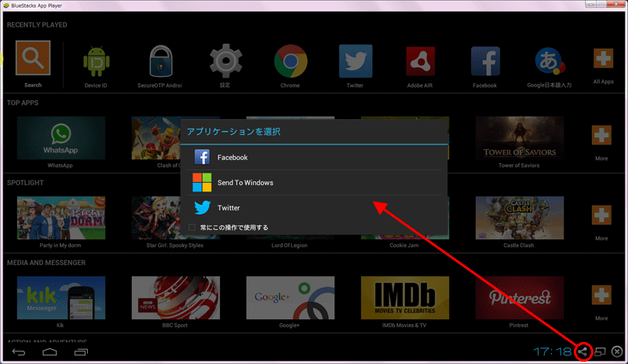Image resolution: width=628 pixels, height=364 pixels.
Task: Open the gear Settings app
Action: tap(225, 61)
